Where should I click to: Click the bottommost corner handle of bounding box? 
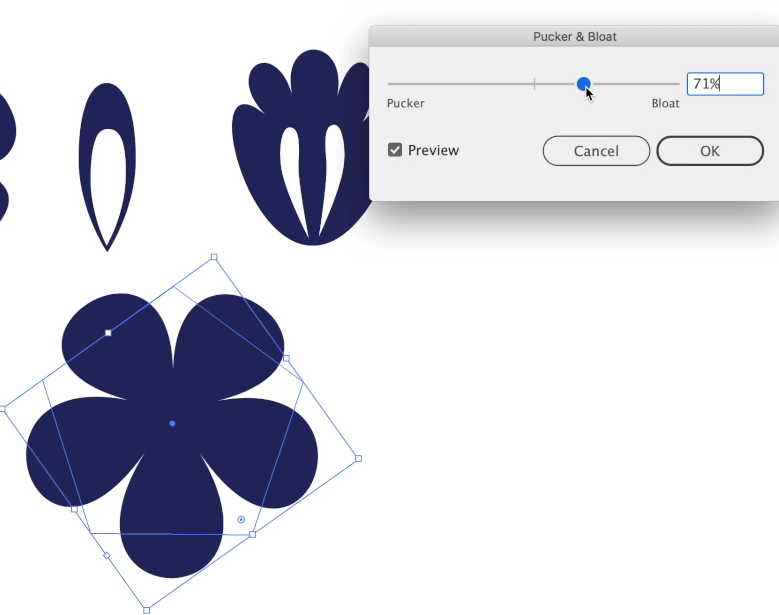tap(146, 609)
